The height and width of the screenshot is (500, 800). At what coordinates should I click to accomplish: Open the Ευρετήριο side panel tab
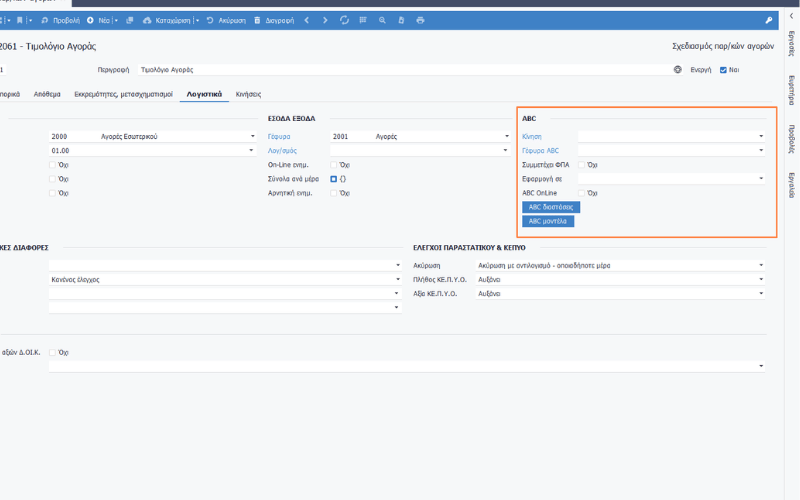(792, 90)
